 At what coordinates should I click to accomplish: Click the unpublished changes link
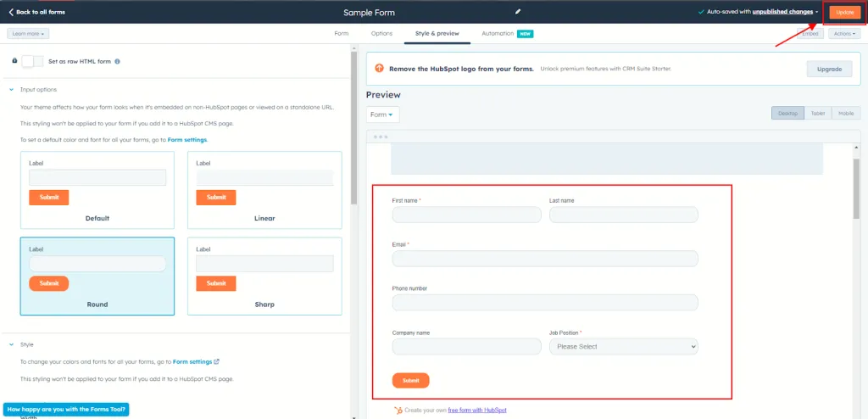pyautogui.click(x=782, y=12)
